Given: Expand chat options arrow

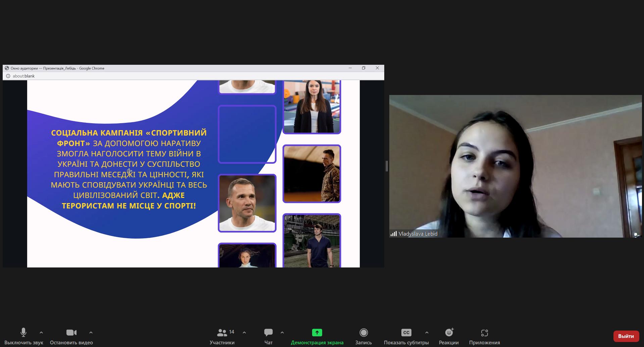Looking at the screenshot, I should [282, 333].
